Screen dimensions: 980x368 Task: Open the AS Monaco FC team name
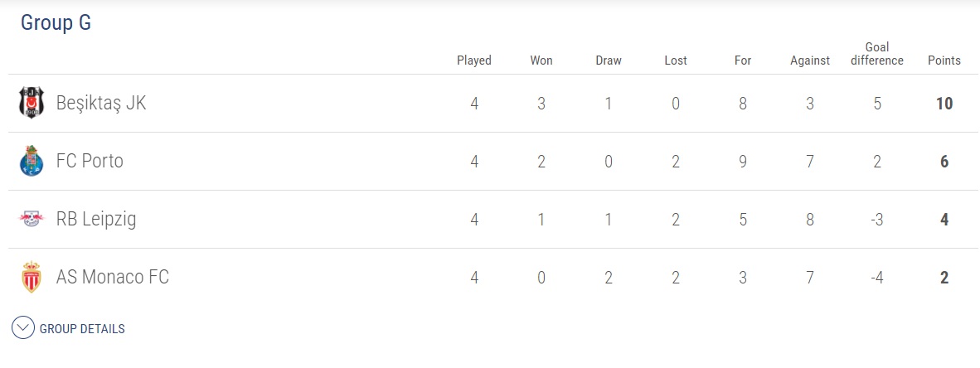click(x=113, y=278)
